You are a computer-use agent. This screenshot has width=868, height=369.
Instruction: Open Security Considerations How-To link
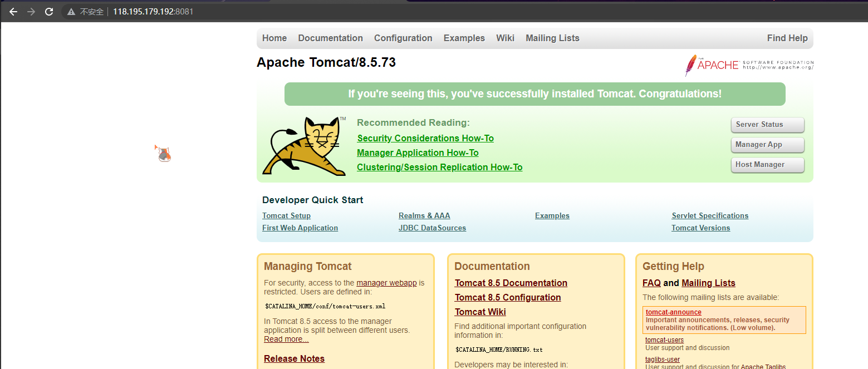pyautogui.click(x=425, y=139)
